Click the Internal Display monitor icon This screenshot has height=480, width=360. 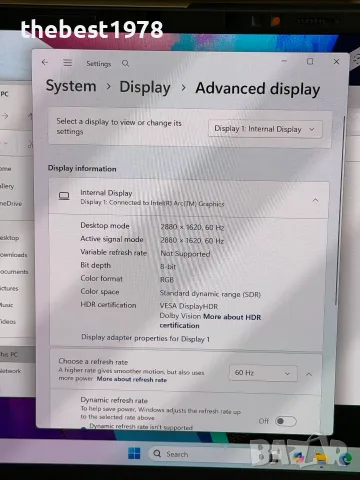(x=64, y=196)
